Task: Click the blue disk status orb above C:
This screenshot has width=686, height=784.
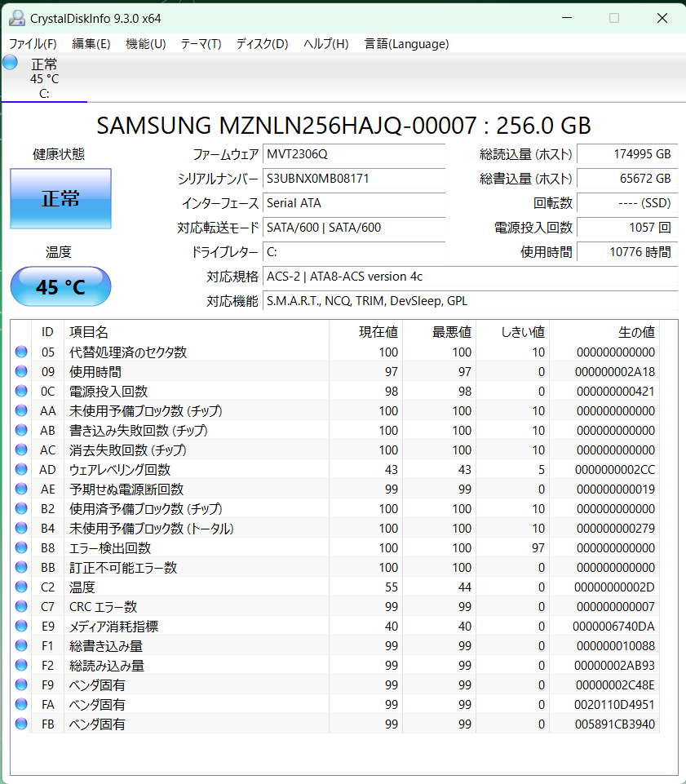Action: (10, 63)
